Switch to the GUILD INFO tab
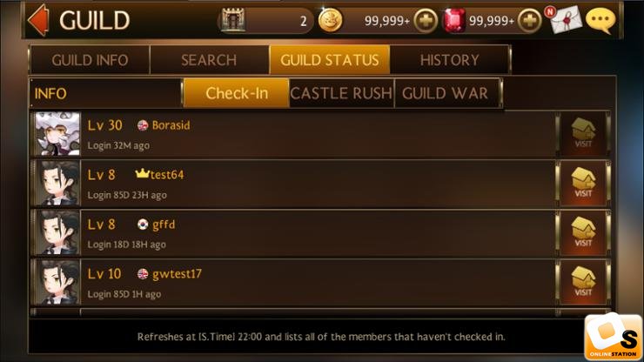644x362 pixels. tap(90, 60)
